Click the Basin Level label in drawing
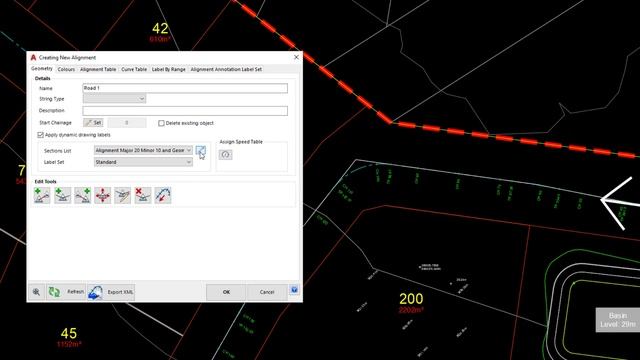 pos(618,320)
